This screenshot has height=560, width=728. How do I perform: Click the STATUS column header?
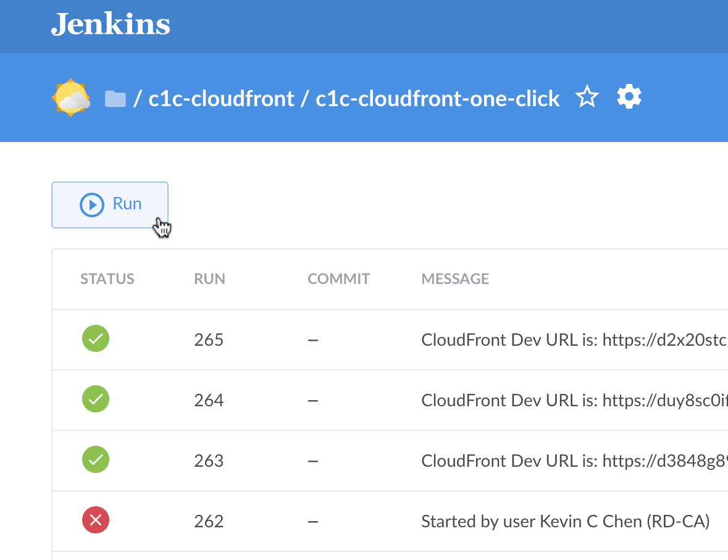tap(107, 278)
